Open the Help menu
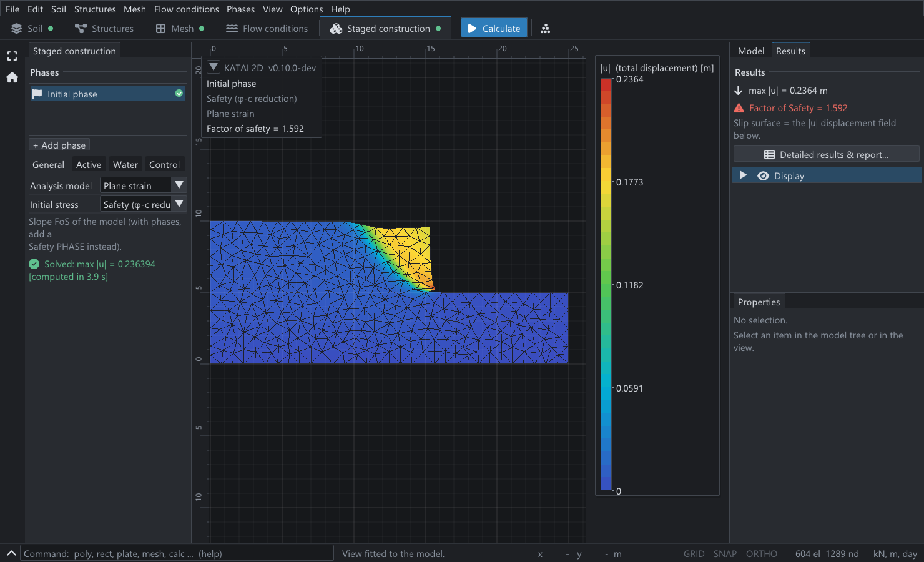Viewport: 924px width, 562px height. coord(340,9)
